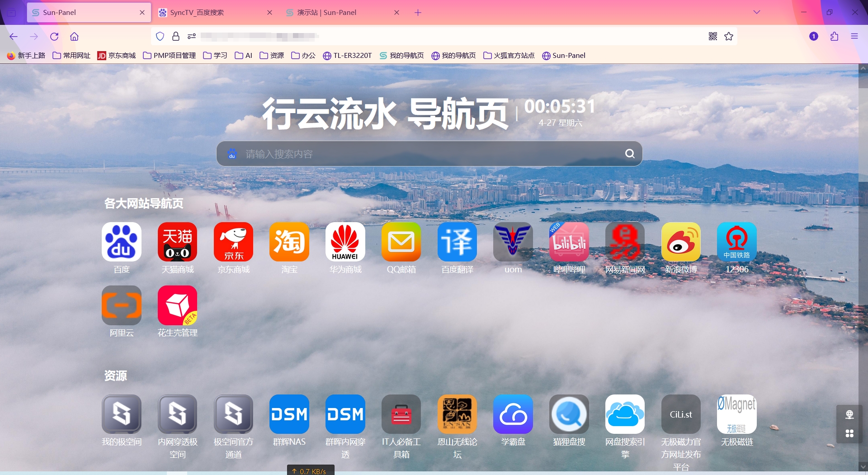Launch the bilibili (哔哩哔哩) shortcut
Image resolution: width=868 pixels, height=475 pixels.
pyautogui.click(x=569, y=242)
